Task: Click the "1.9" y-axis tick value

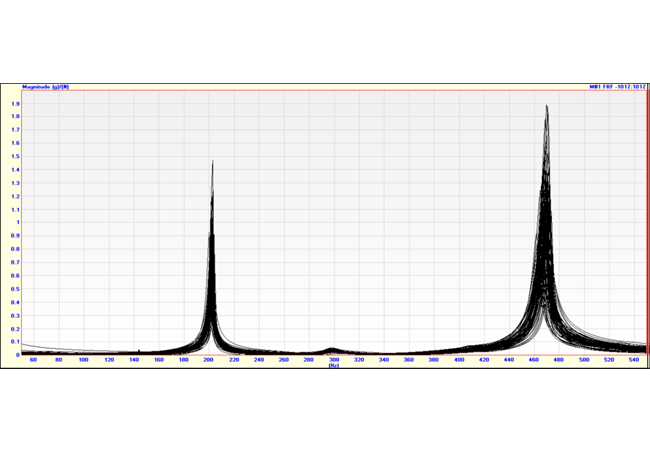Action: tap(16, 104)
